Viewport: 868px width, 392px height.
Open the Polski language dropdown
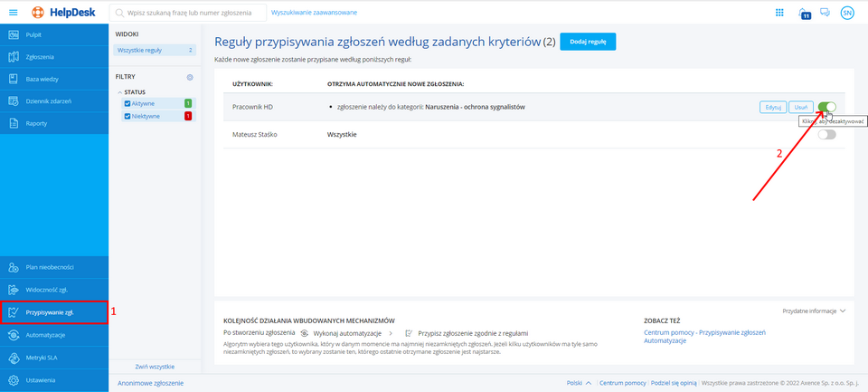tap(579, 383)
